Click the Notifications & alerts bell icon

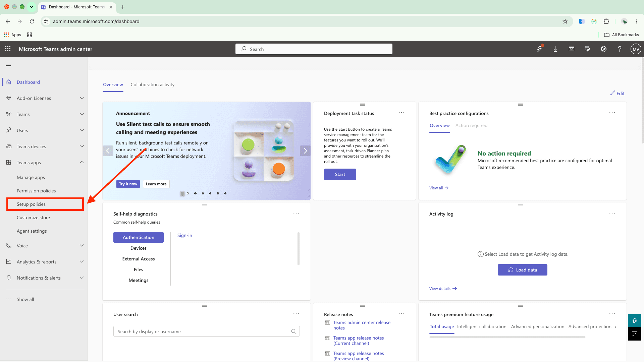[x=9, y=278]
